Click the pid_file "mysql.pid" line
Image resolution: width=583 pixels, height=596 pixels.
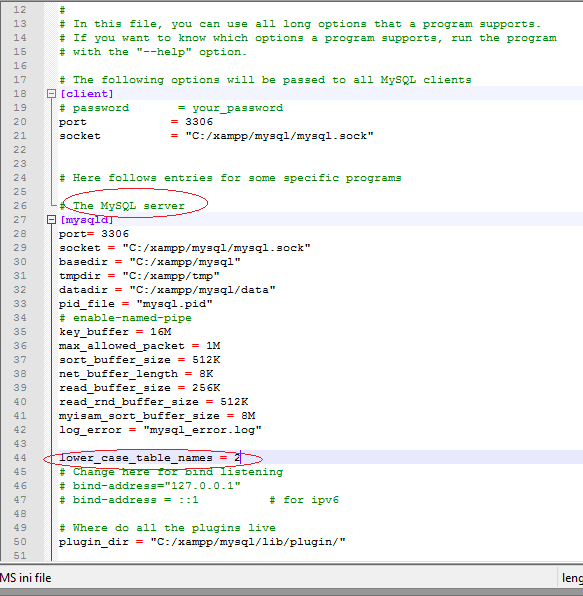pyautogui.click(x=136, y=304)
